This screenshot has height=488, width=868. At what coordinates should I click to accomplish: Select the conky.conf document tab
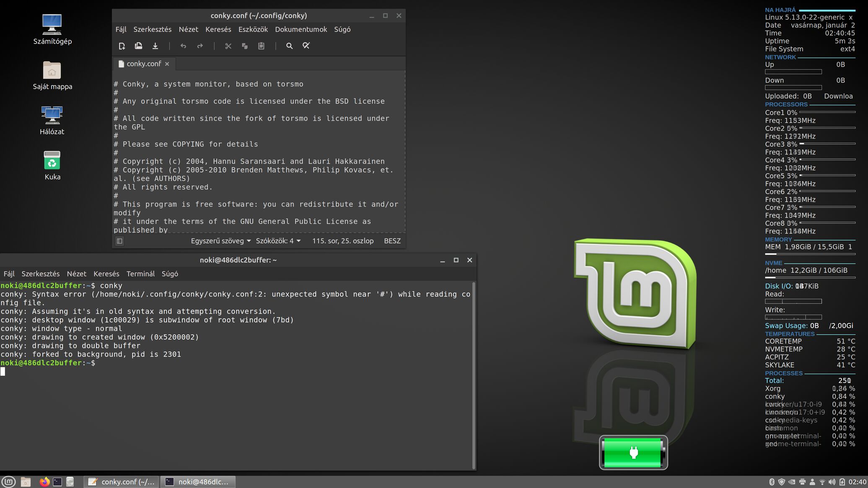point(144,64)
